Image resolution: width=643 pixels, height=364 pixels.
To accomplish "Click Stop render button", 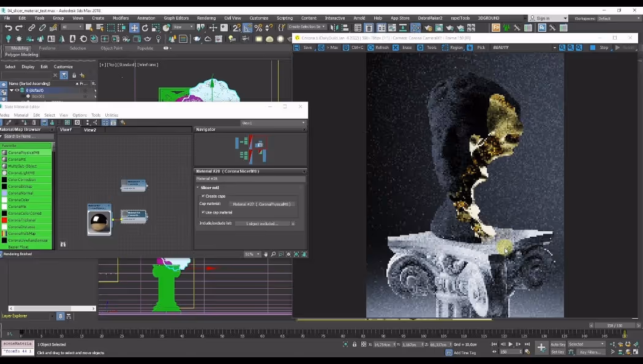I will tap(600, 48).
